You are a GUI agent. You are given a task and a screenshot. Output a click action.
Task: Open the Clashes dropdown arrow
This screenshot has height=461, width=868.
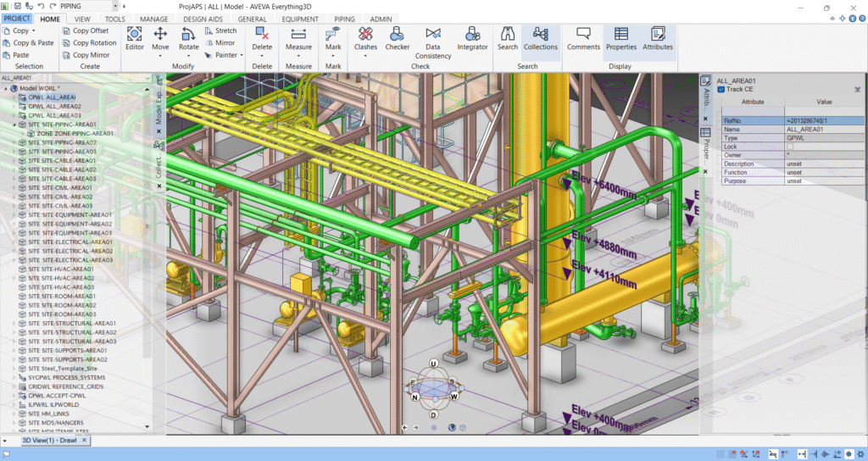(365, 55)
